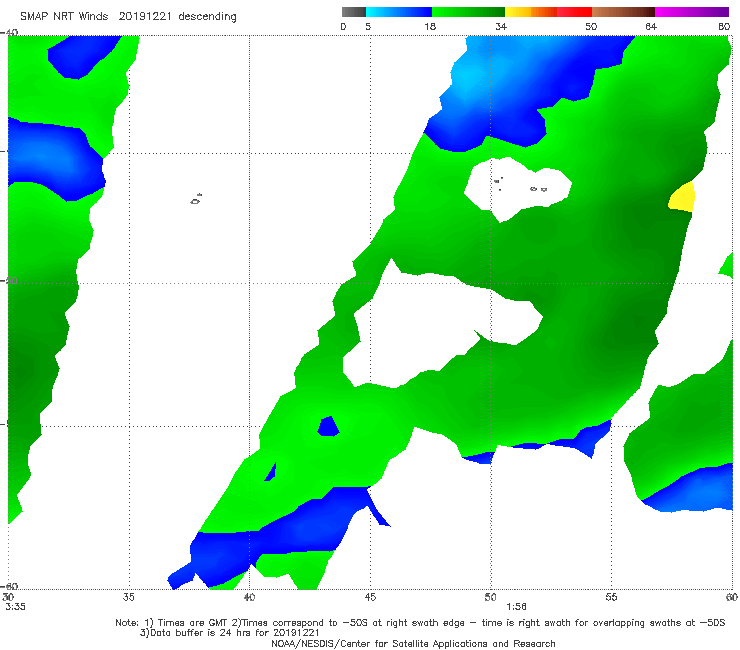
Task: Click the bottom-axis longitude label '45'
Action: click(x=370, y=597)
